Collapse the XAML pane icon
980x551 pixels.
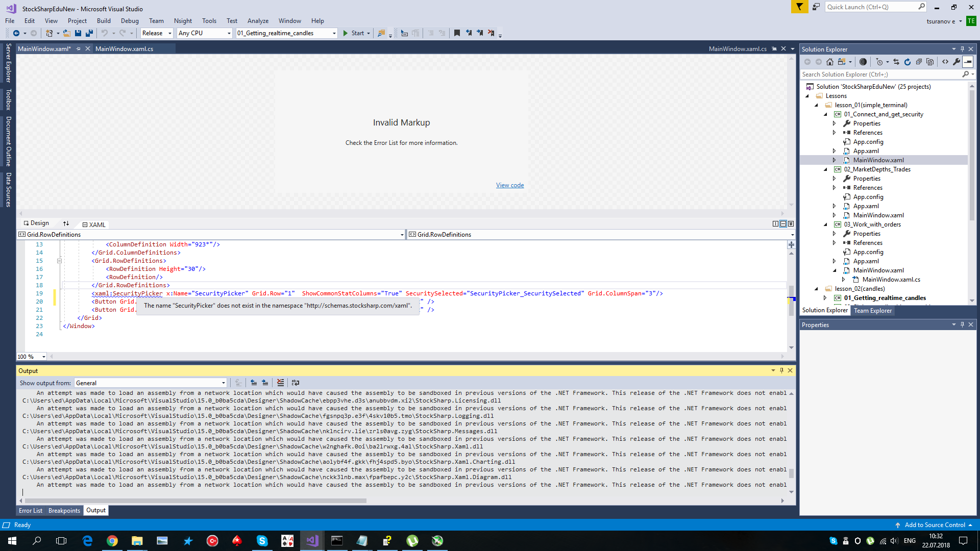coord(791,224)
